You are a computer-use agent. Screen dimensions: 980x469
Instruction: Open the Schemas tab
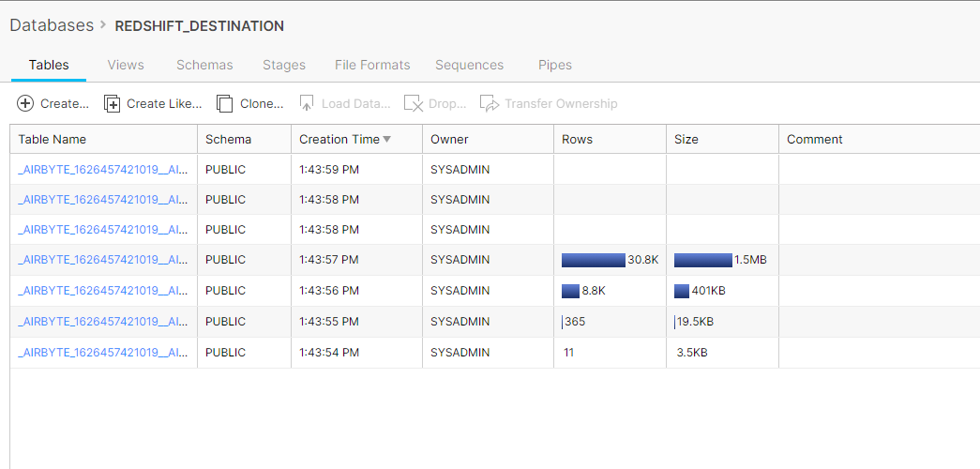(x=204, y=65)
